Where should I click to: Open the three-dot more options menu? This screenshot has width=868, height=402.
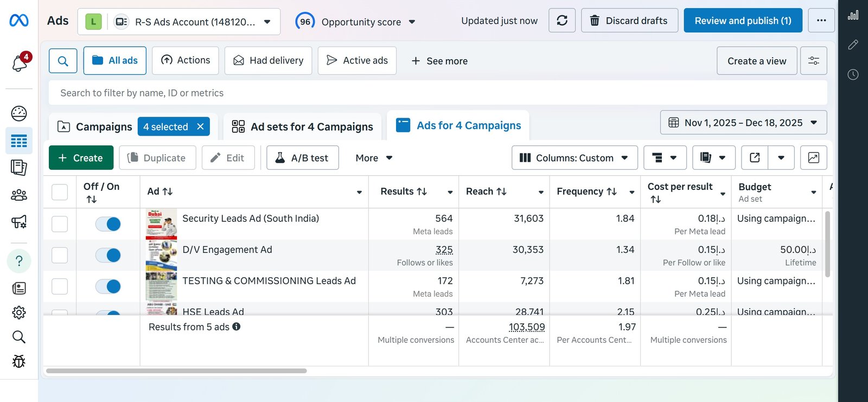[x=821, y=21]
